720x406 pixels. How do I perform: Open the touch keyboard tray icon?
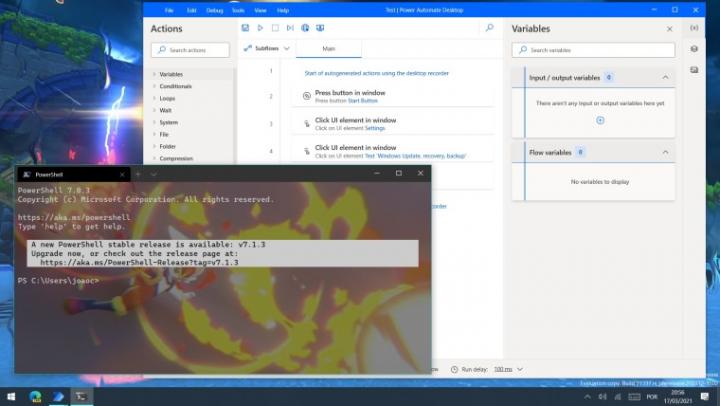point(634,397)
